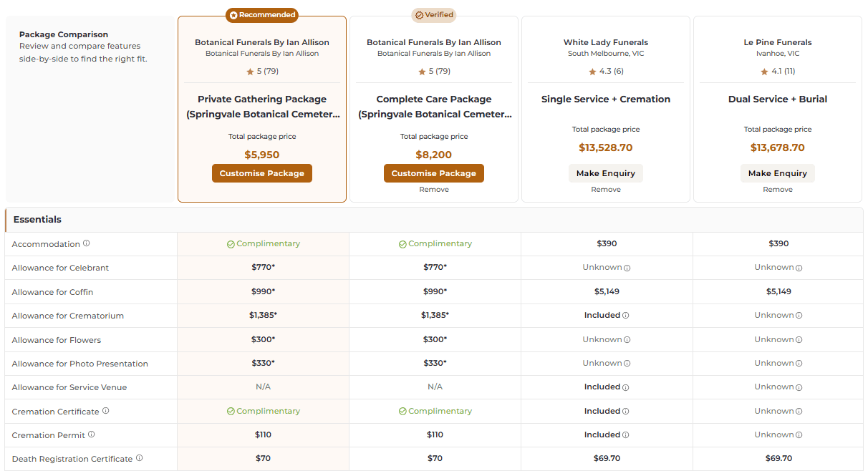
Task: Click the Single Service + Cremation title
Action: tap(606, 99)
